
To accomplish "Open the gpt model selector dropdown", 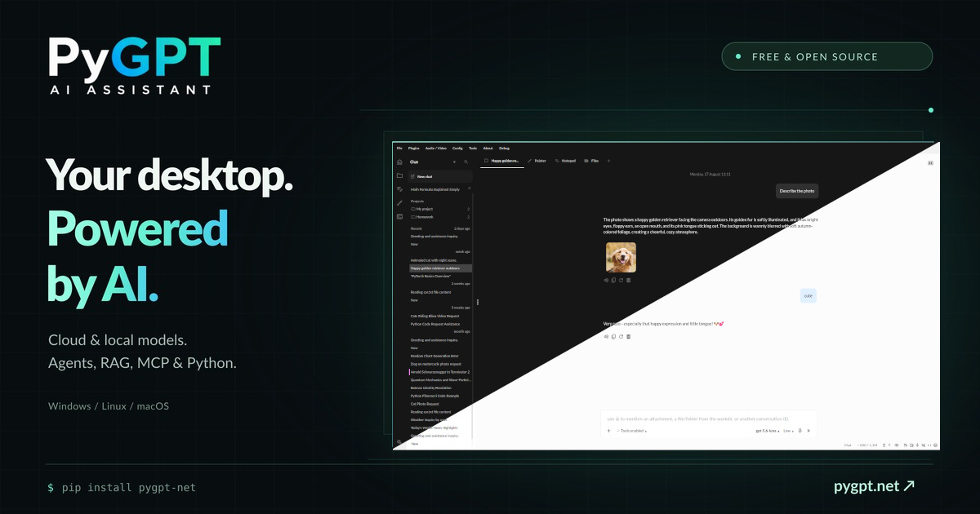I will tap(766, 430).
